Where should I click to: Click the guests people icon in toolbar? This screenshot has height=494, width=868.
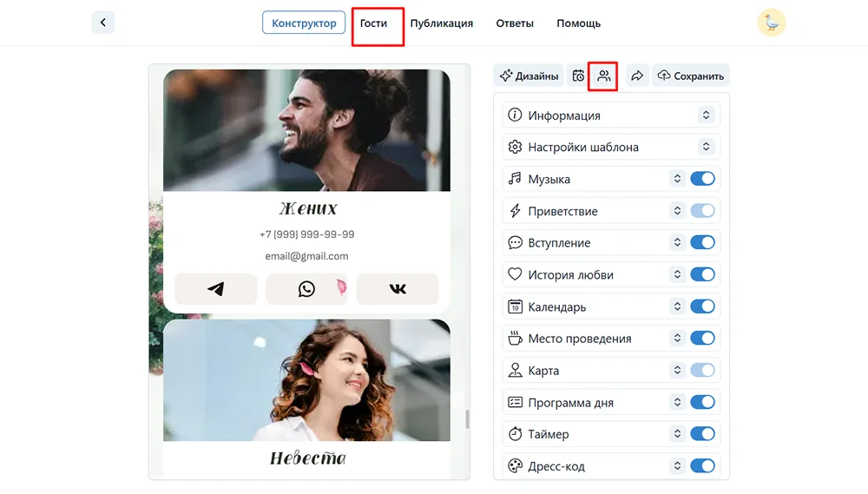click(x=604, y=76)
